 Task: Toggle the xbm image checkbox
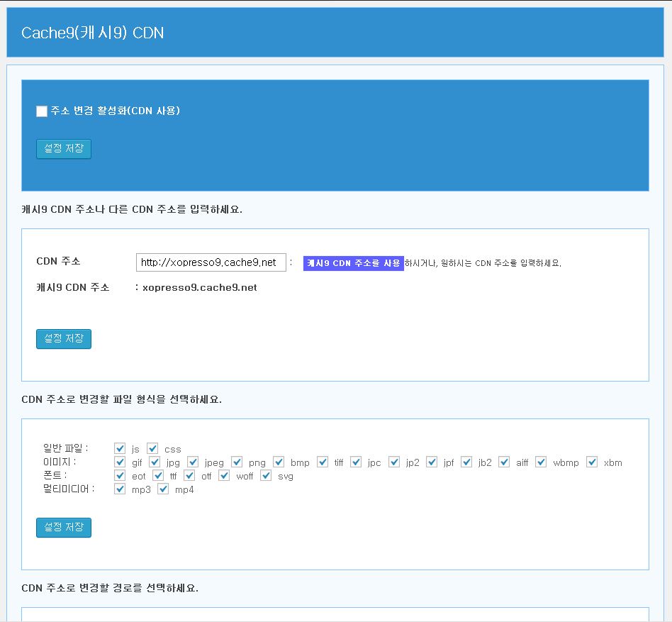(x=592, y=462)
